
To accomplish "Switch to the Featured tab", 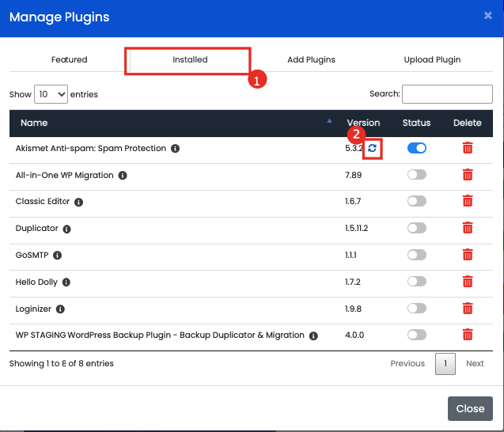I will [x=70, y=60].
